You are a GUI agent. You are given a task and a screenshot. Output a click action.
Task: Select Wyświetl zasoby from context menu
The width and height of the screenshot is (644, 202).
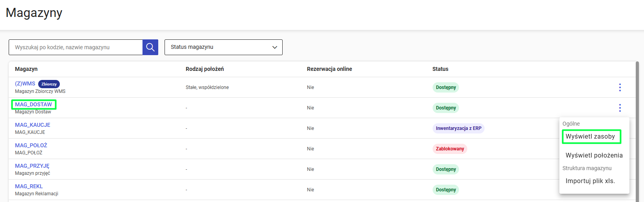(x=590, y=137)
